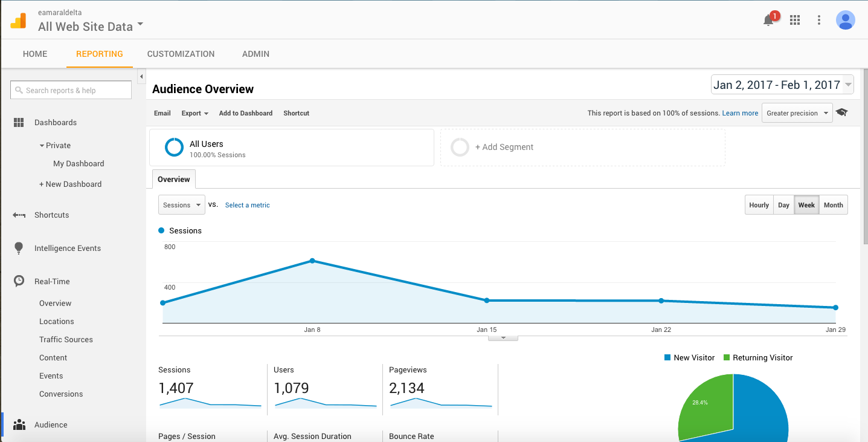Click the Shortcuts arrow icon
868x442 pixels.
pyautogui.click(x=19, y=215)
